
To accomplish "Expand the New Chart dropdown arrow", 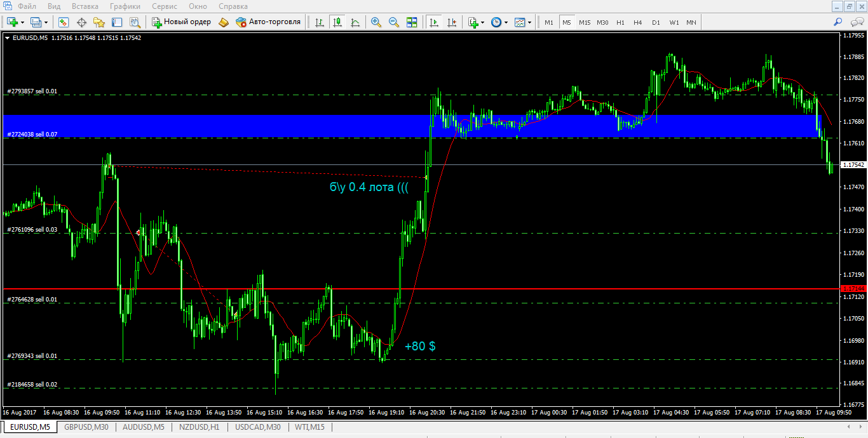I will point(23,22).
